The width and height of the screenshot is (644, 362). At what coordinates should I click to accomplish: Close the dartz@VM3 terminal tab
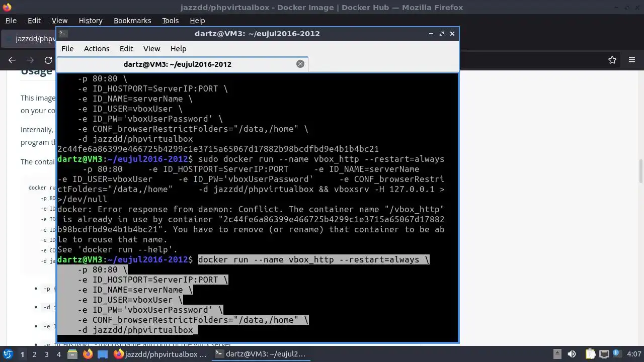[x=300, y=64]
